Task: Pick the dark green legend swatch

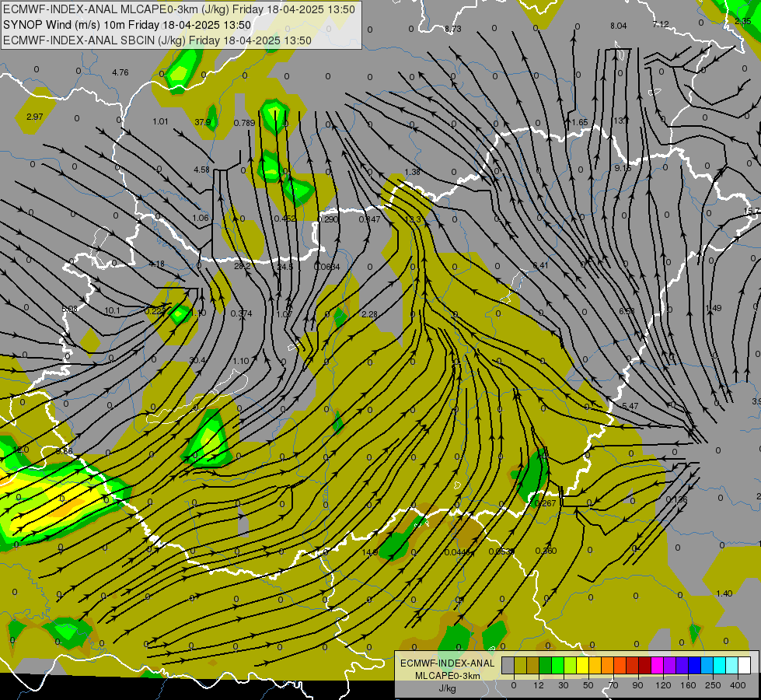Action: click(x=545, y=665)
